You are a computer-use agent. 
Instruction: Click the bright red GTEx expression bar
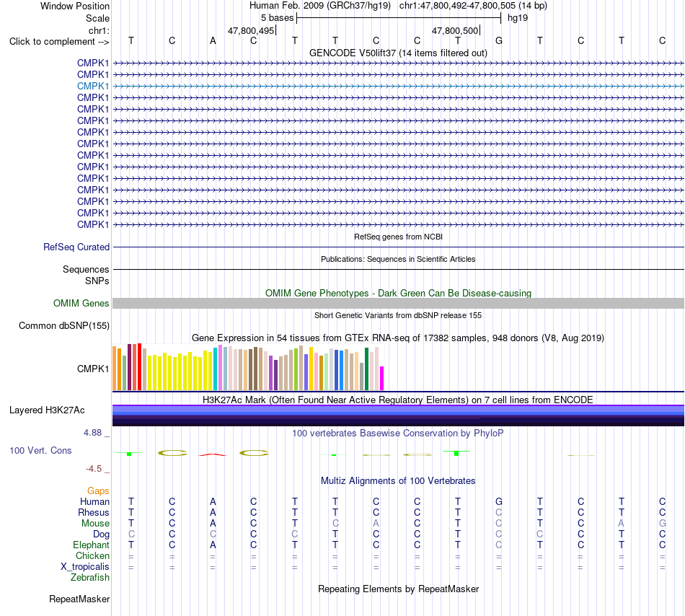[139, 366]
